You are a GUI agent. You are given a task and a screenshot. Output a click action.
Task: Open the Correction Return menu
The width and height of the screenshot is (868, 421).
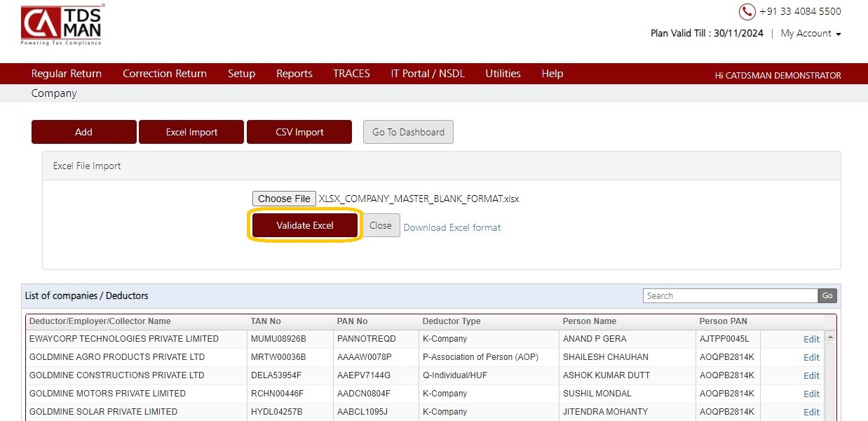[x=165, y=74]
